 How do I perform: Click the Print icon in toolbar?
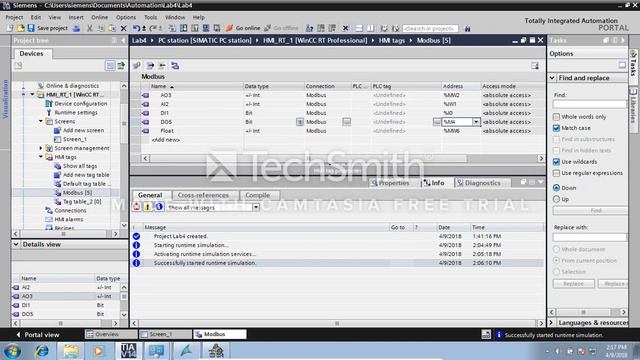point(76,28)
